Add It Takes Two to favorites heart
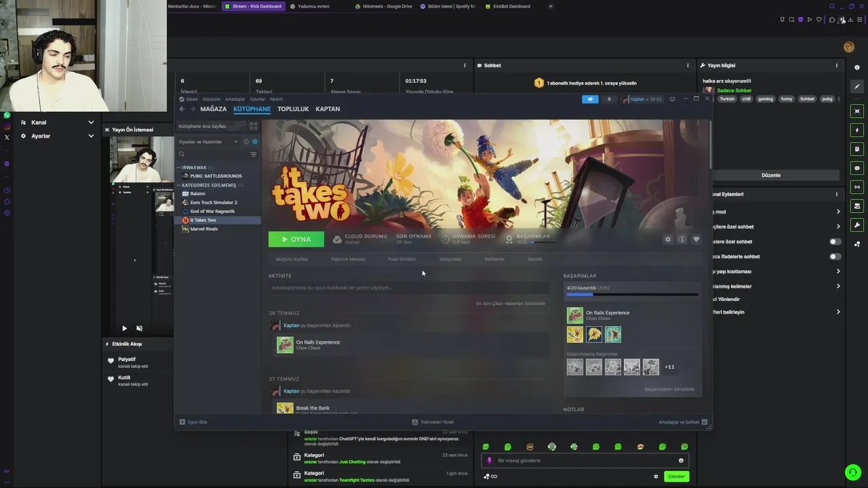This screenshot has height=488, width=868. pos(696,239)
